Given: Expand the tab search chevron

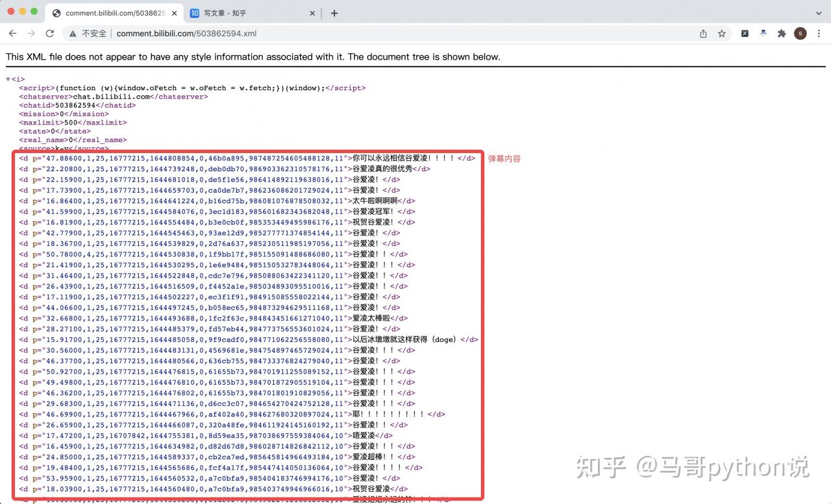Looking at the screenshot, I should (x=818, y=13).
